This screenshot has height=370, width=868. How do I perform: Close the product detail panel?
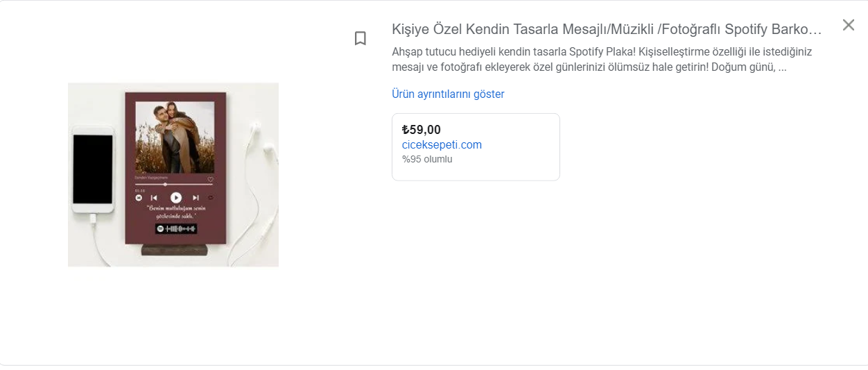848,26
